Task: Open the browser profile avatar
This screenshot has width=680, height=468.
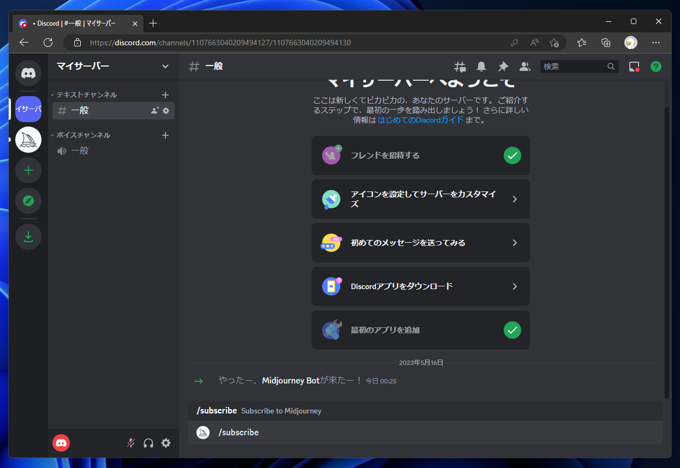Action: coord(631,43)
